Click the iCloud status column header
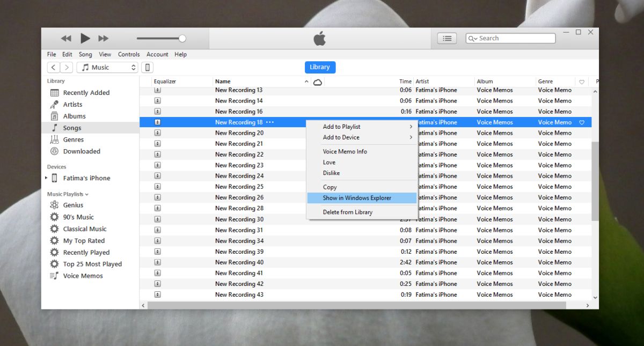Screen dimensions: 644x346 click(x=318, y=82)
